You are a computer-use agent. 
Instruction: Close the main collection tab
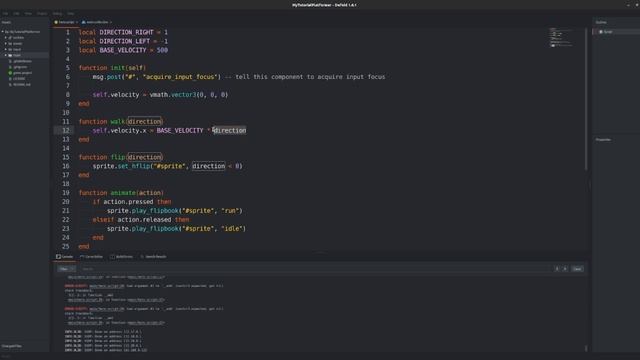[111, 22]
